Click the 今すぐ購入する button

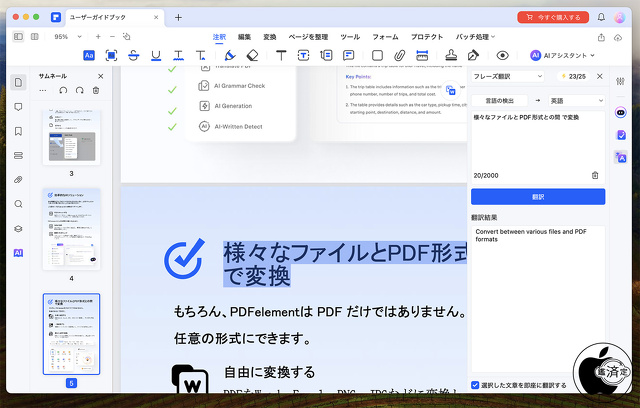tap(553, 17)
